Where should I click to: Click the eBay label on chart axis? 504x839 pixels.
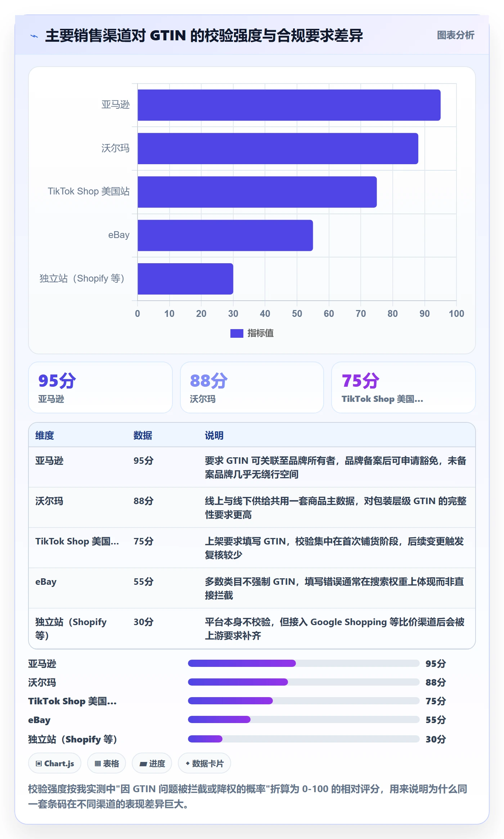(119, 235)
